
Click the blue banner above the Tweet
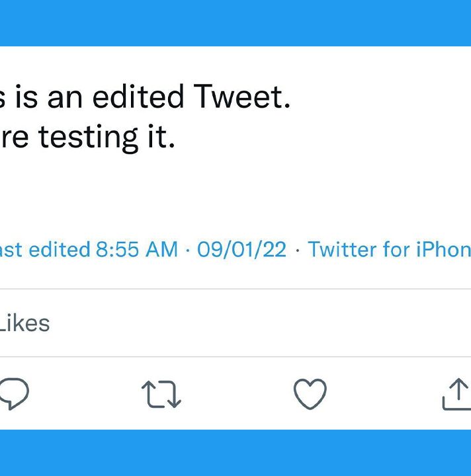tap(235, 23)
